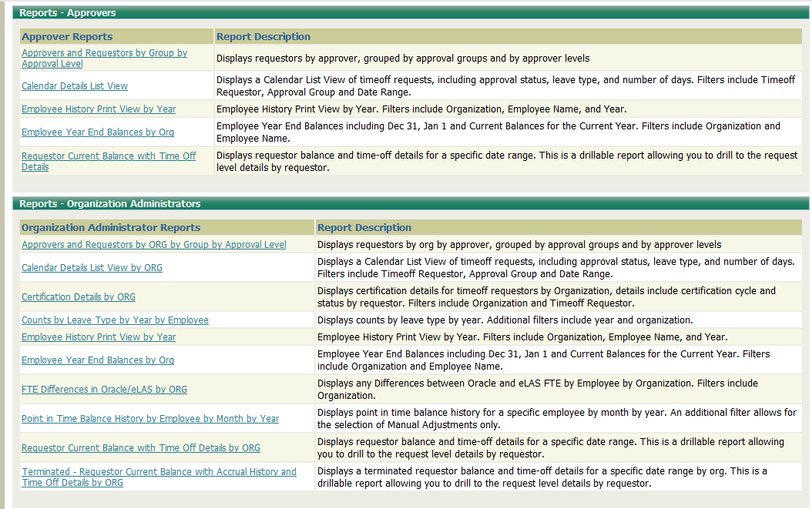Click the Reports - Approvers section header

click(68, 13)
